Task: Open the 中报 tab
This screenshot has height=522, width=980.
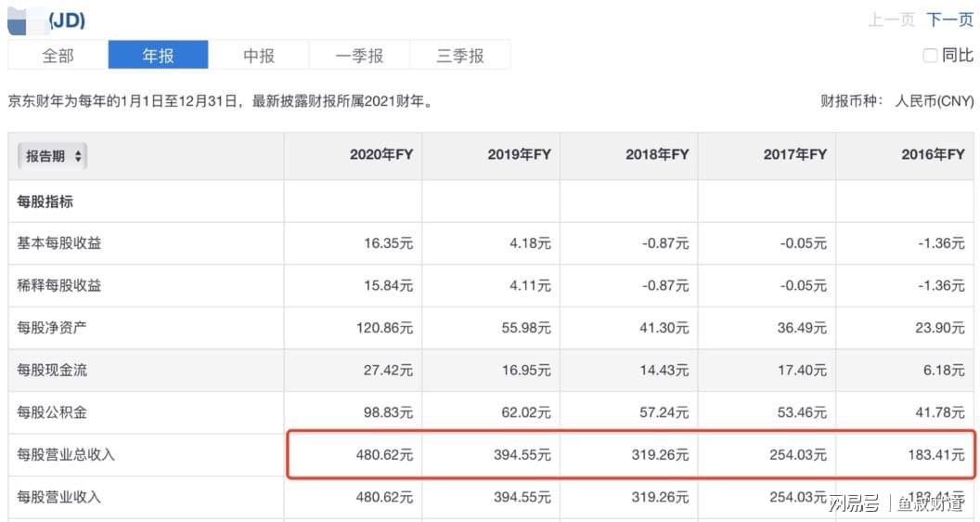Action: 259,56
